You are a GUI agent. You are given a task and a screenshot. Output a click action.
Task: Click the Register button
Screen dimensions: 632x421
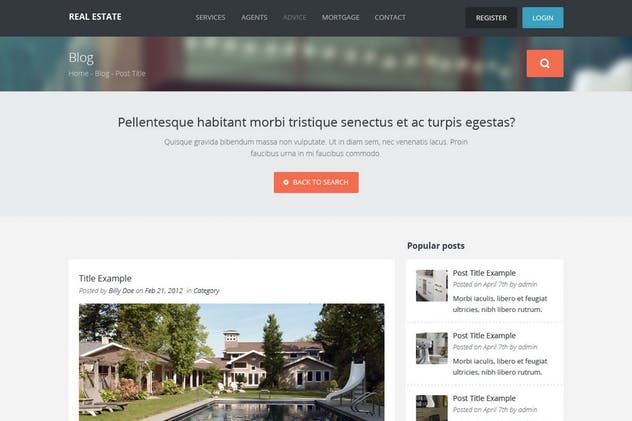click(x=491, y=18)
